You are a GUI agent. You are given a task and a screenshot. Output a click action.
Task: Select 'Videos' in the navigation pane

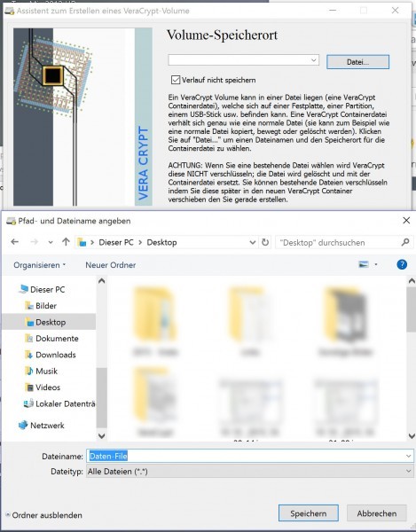48,387
